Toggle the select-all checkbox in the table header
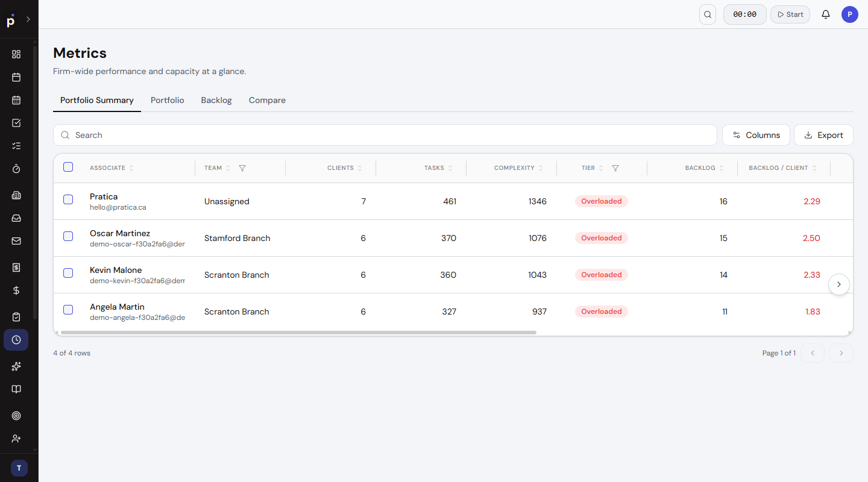The width and height of the screenshot is (868, 482). [x=68, y=167]
